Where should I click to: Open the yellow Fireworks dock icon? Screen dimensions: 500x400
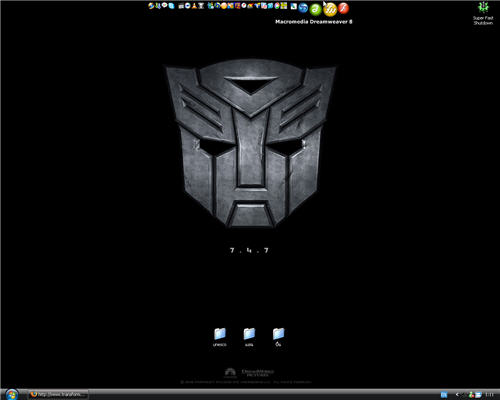tap(330, 9)
